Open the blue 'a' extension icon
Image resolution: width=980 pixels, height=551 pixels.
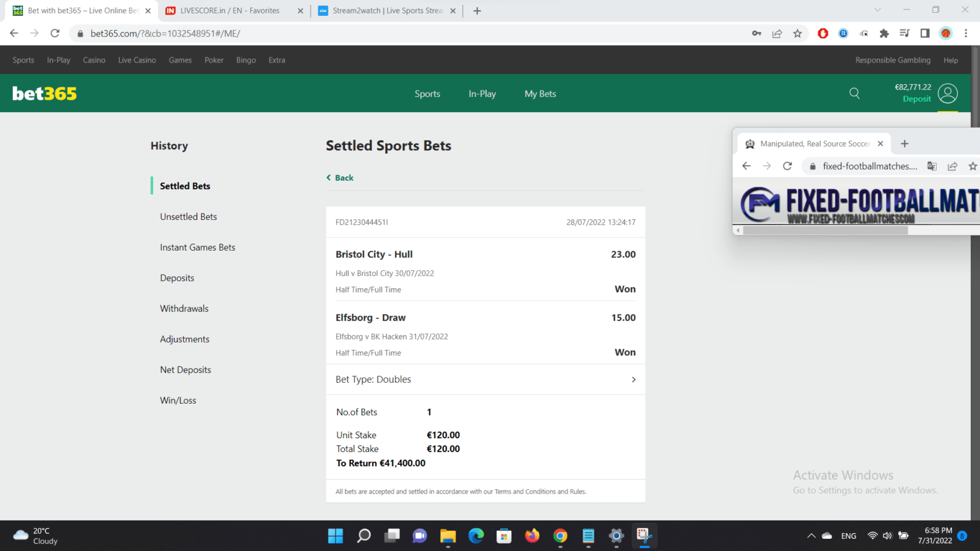(x=843, y=33)
